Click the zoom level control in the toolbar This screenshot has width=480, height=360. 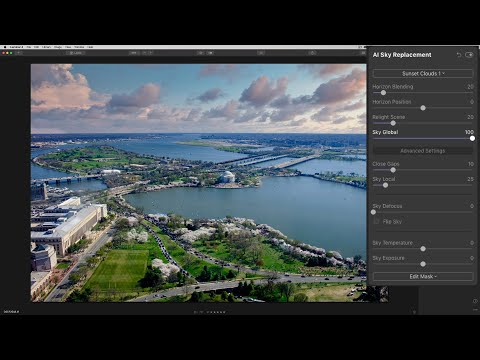click(133, 53)
